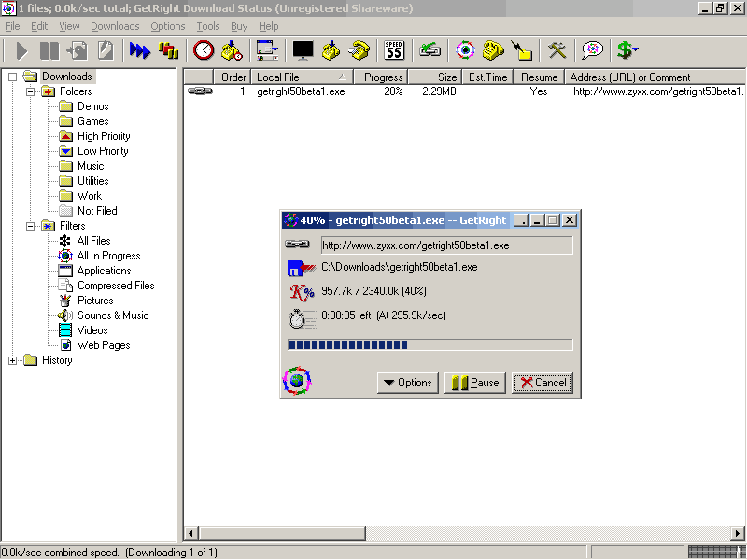Collapse the Folders tree node
This screenshot has width=747, height=560.
point(30,91)
